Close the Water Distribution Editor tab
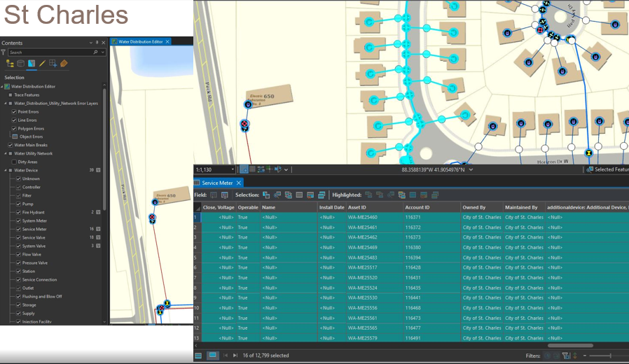The height and width of the screenshot is (364, 629). (167, 42)
